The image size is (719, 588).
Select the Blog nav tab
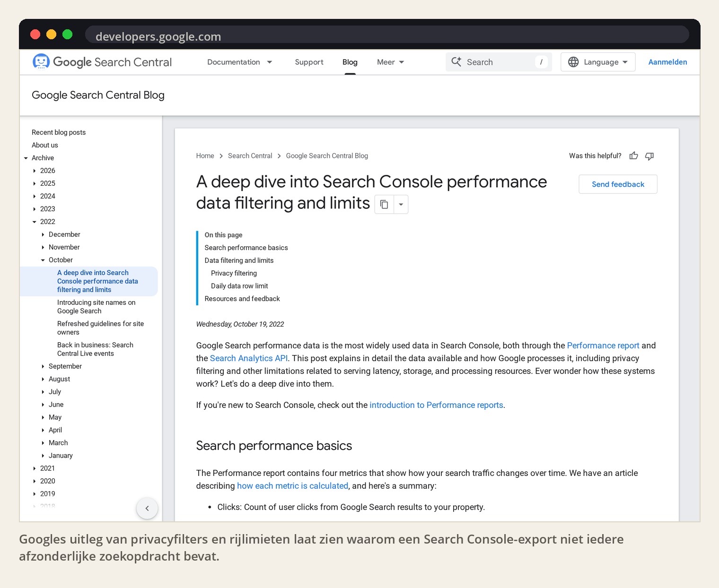350,62
